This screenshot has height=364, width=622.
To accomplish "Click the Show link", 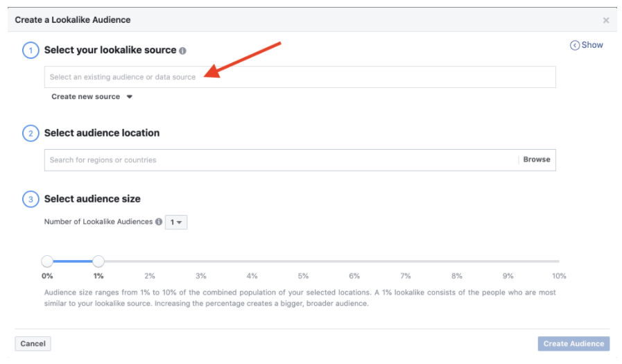I will 592,45.
